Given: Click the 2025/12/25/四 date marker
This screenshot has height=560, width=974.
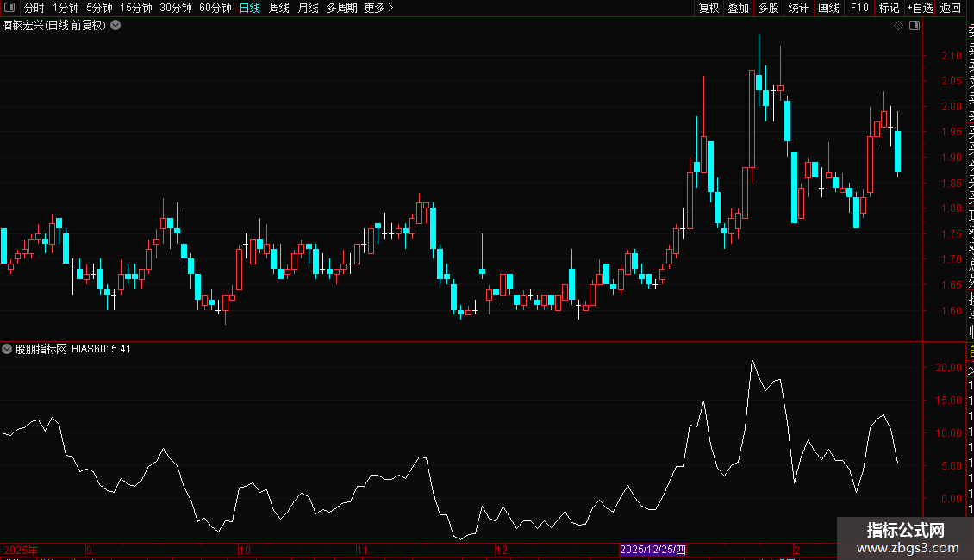Looking at the screenshot, I should (x=652, y=550).
